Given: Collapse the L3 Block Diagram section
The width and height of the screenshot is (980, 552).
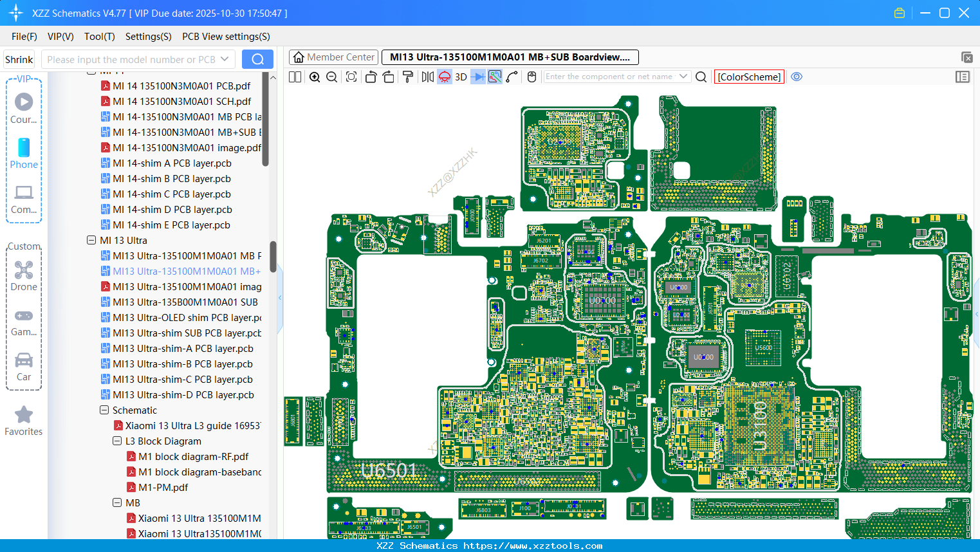Looking at the screenshot, I should click(x=117, y=441).
